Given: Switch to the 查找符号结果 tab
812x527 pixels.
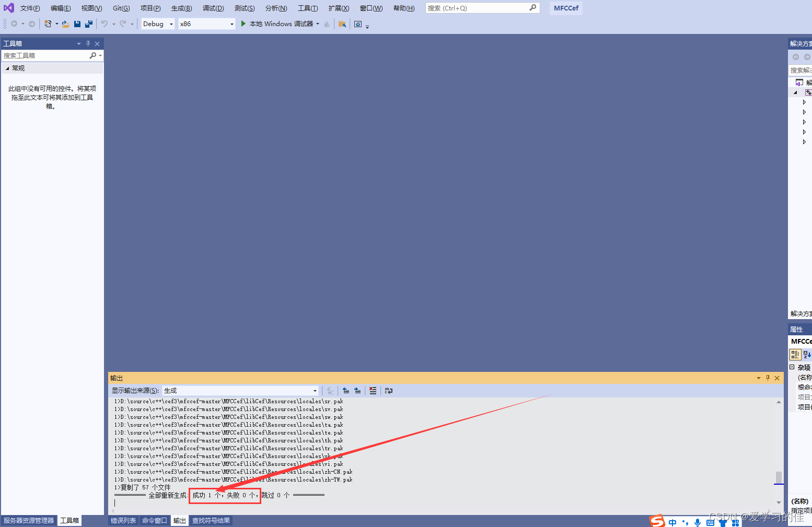Looking at the screenshot, I should coord(211,520).
